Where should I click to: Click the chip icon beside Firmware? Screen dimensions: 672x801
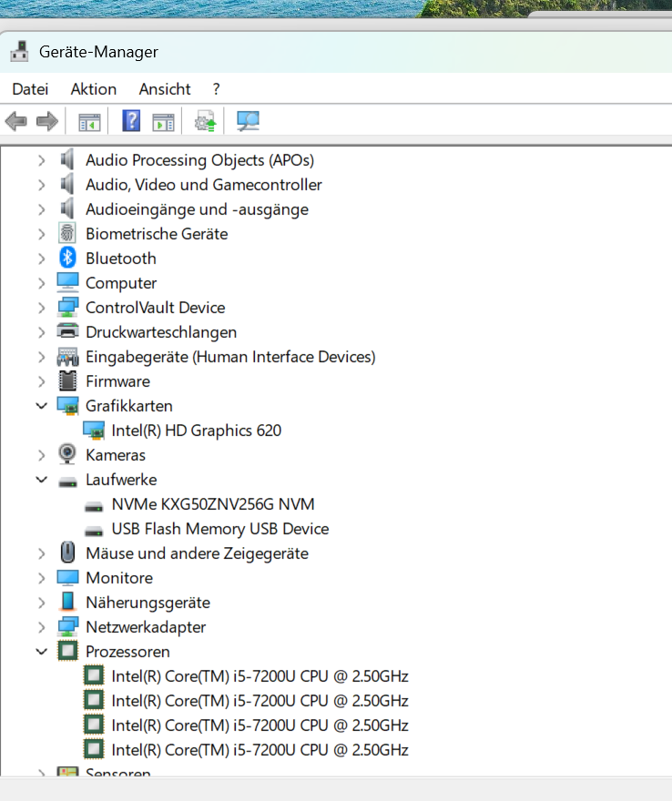[x=67, y=381]
